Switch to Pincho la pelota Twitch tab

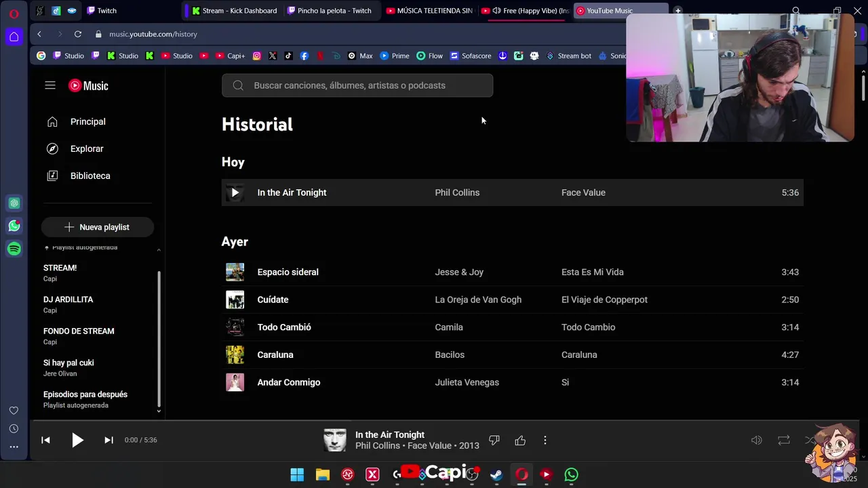(x=330, y=11)
